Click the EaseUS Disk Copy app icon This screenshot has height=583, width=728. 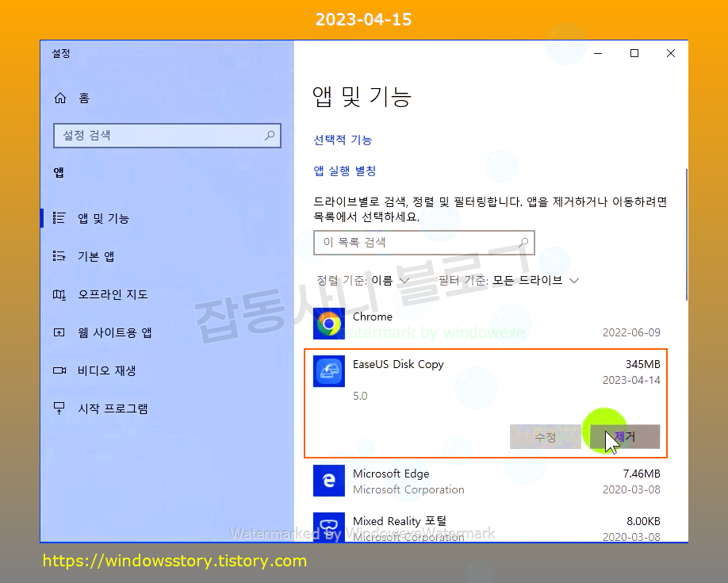coord(329,371)
